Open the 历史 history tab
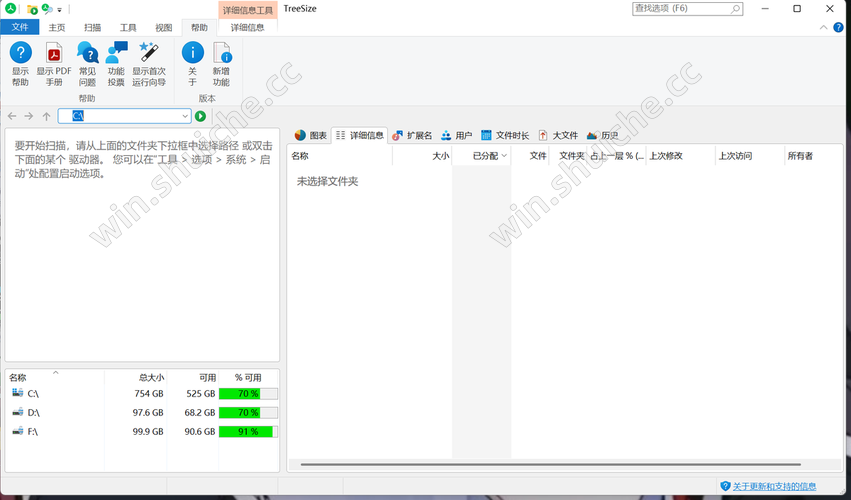 click(603, 135)
